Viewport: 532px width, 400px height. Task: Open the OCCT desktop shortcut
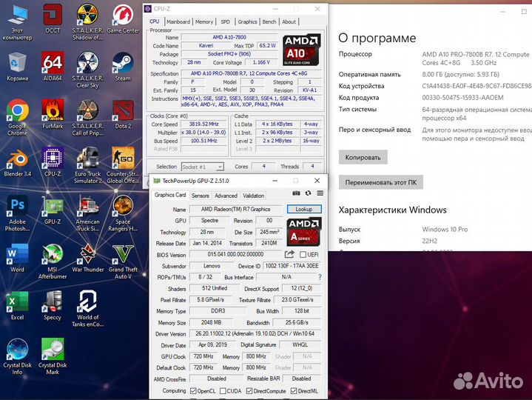pos(53,19)
